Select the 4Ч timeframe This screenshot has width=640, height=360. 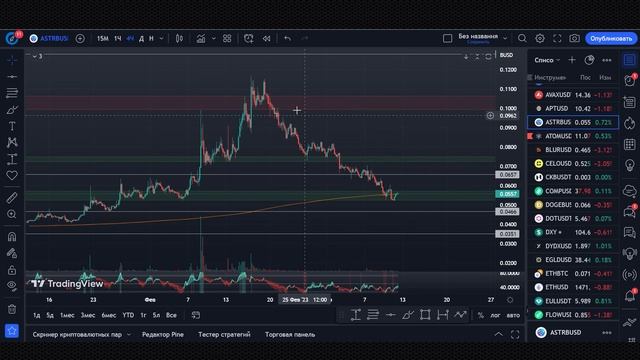point(130,38)
